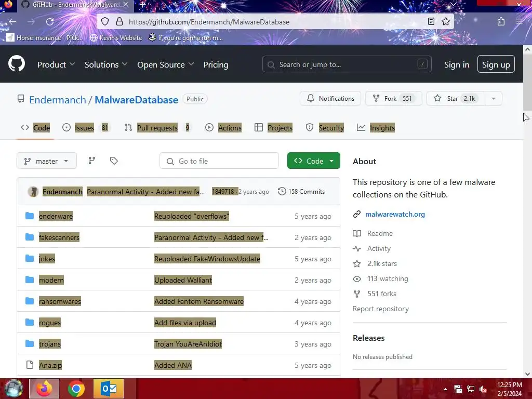Click the GitHub logo home icon
The image size is (532, 399).
point(17,63)
